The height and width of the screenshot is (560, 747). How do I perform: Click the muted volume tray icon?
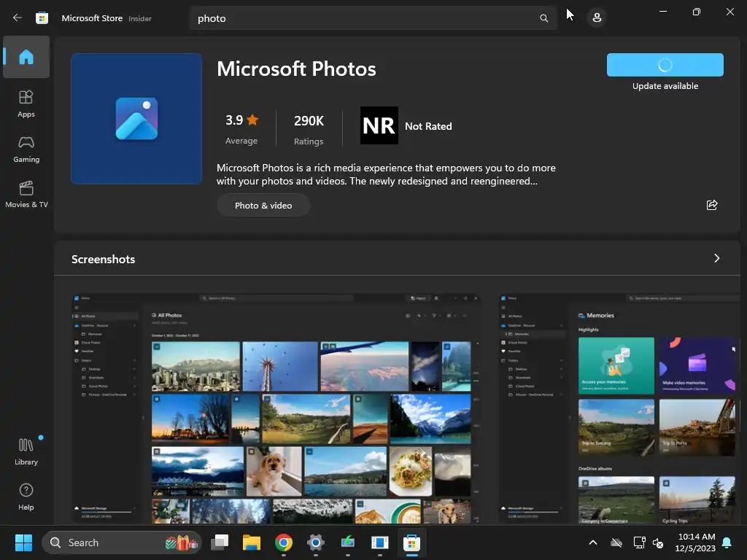point(658,542)
